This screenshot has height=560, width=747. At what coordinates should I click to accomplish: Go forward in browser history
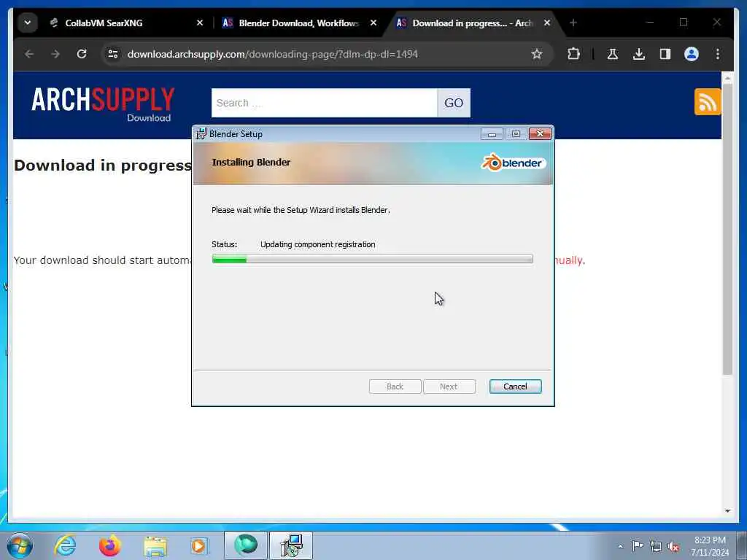tap(55, 54)
